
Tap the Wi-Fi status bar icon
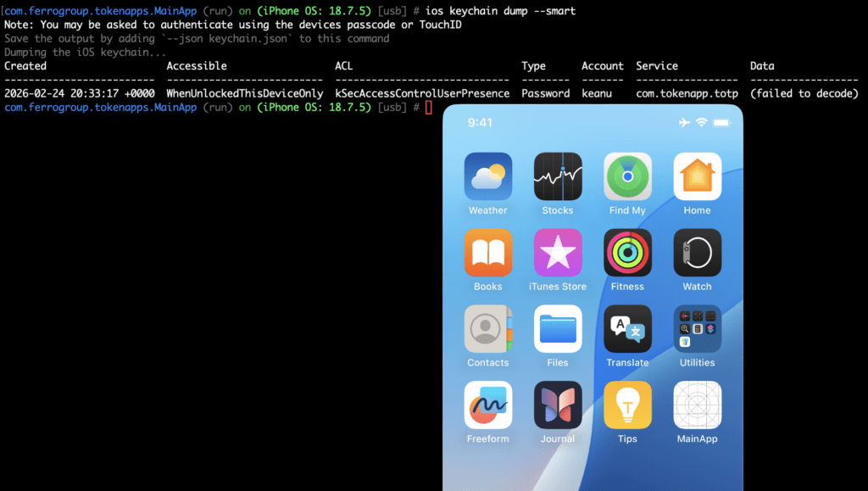701,123
